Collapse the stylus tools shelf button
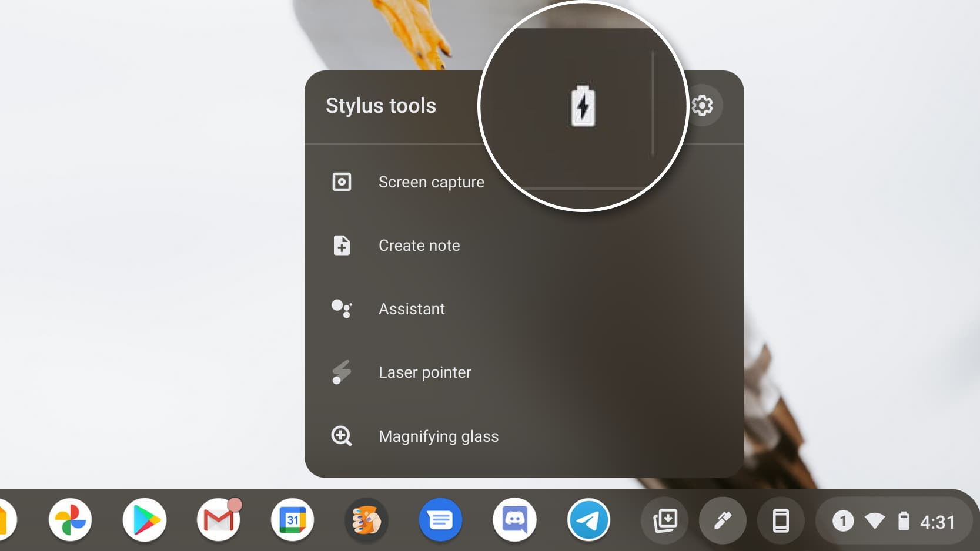The width and height of the screenshot is (980, 551). pos(723,520)
